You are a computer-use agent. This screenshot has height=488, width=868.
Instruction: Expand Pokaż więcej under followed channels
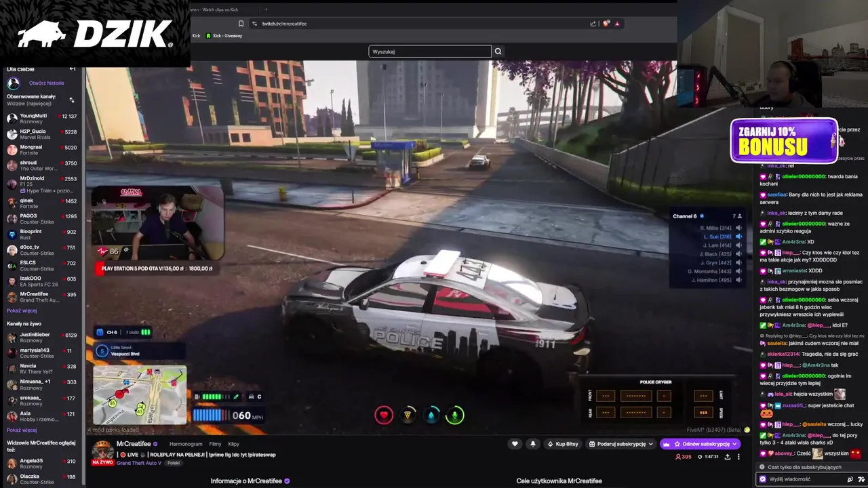coord(22,310)
